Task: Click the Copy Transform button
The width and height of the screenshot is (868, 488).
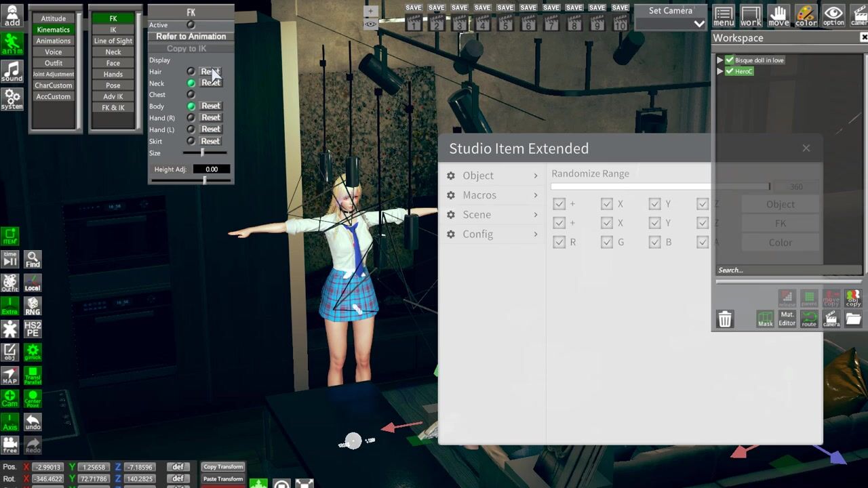Action: (222, 467)
